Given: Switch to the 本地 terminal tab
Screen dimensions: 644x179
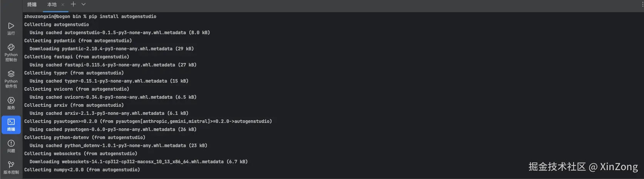Looking at the screenshot, I should click(52, 5).
